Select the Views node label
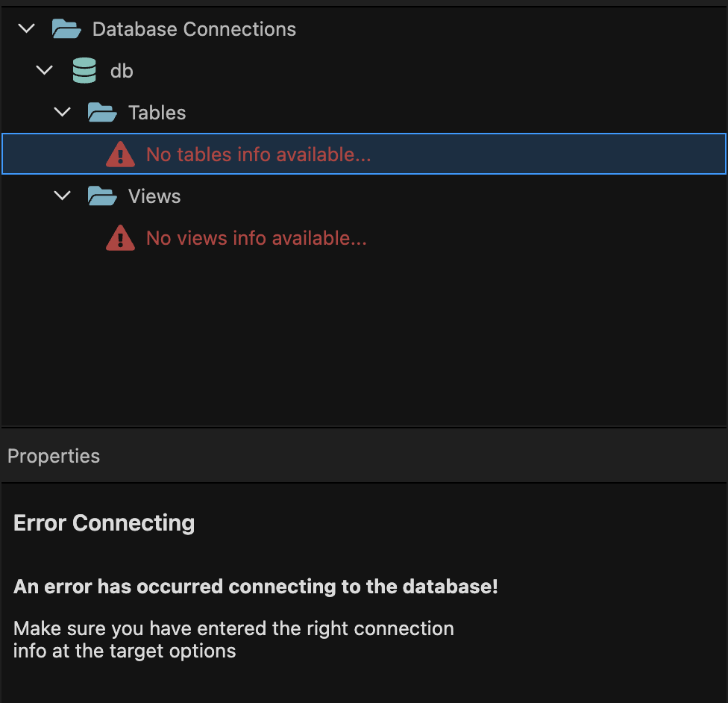The height and width of the screenshot is (703, 728). coord(154,196)
